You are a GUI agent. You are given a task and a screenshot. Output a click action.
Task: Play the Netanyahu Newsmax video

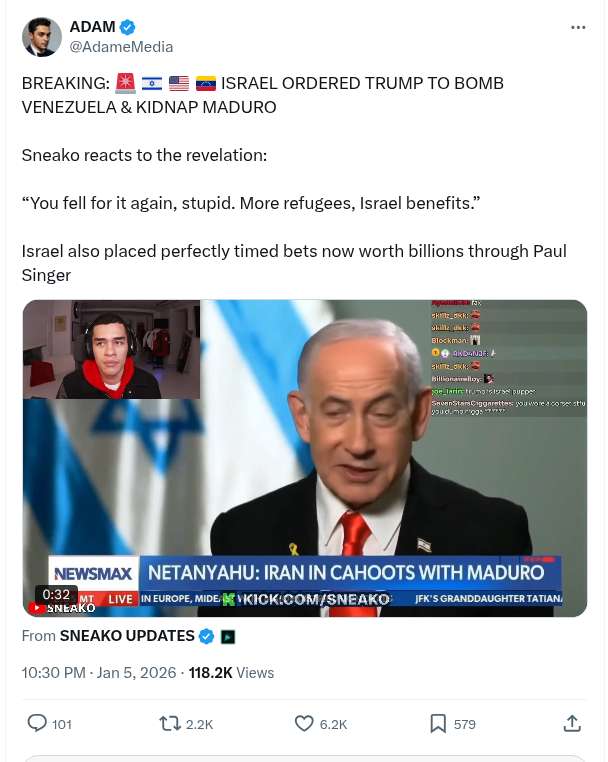pos(305,458)
